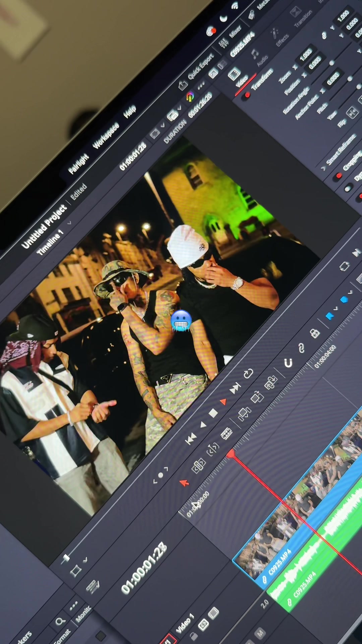
Task: Toggle the Zoom X/Y link icon
Action: [x=324, y=36]
